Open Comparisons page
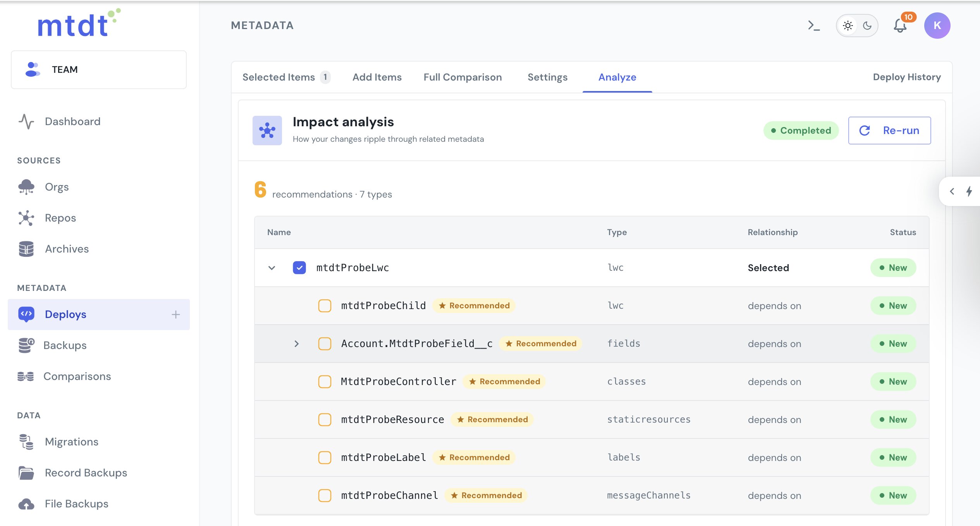The width and height of the screenshot is (980, 526). pos(77,376)
